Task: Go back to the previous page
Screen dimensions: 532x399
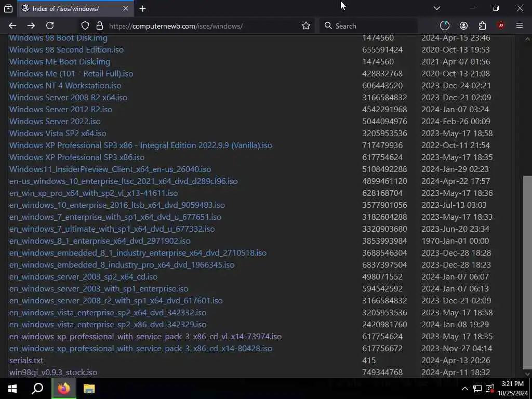Action: point(12,26)
